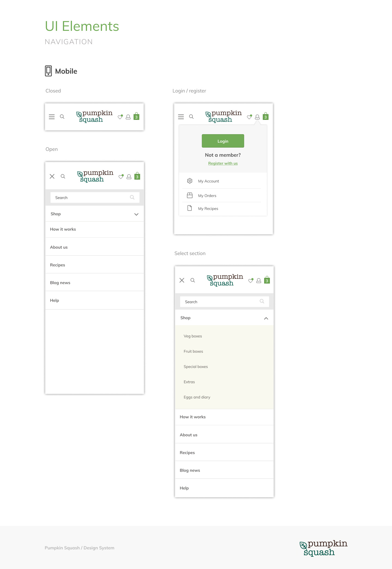This screenshot has width=392, height=569.
Task: Click pumpkin squash logo in Closed mockup
Action: pos(94,116)
